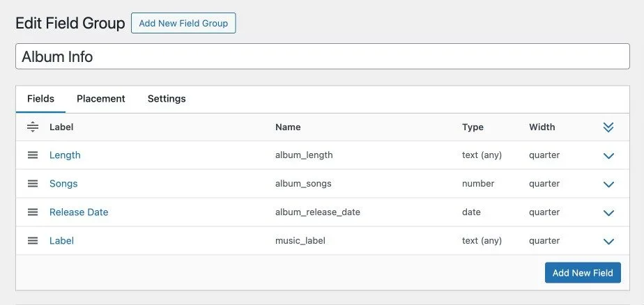Expand the Songs field row chevron

pyautogui.click(x=608, y=185)
